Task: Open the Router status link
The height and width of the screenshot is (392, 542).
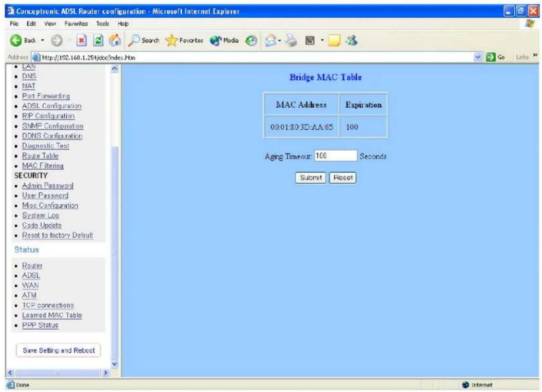Action: [x=32, y=266]
